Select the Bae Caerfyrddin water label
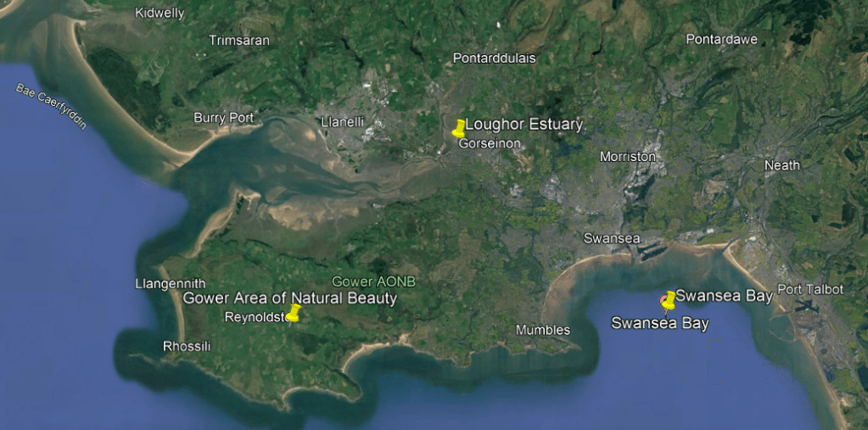This screenshot has width=868, height=430. (51, 106)
